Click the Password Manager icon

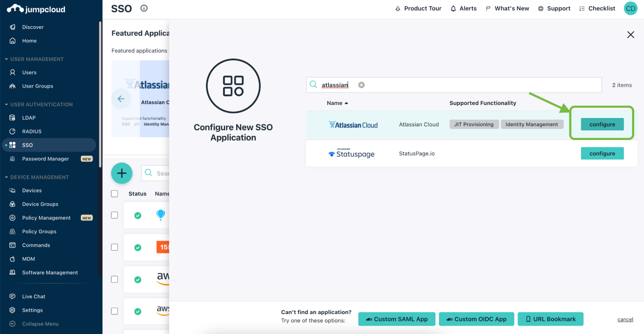point(13,159)
